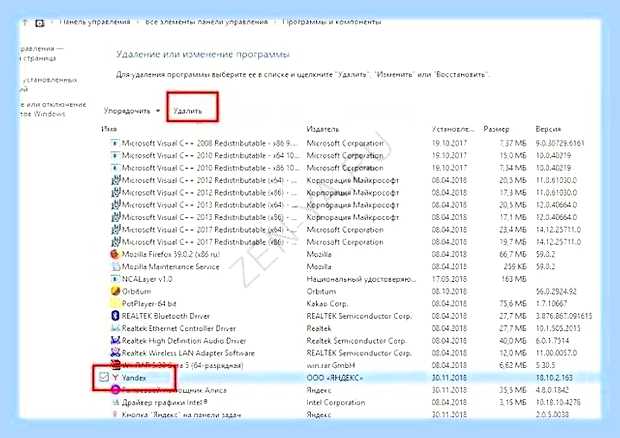Screen dimensions: 620x438
Task: Open the Упорядочить dropdown menu
Action: coord(132,111)
